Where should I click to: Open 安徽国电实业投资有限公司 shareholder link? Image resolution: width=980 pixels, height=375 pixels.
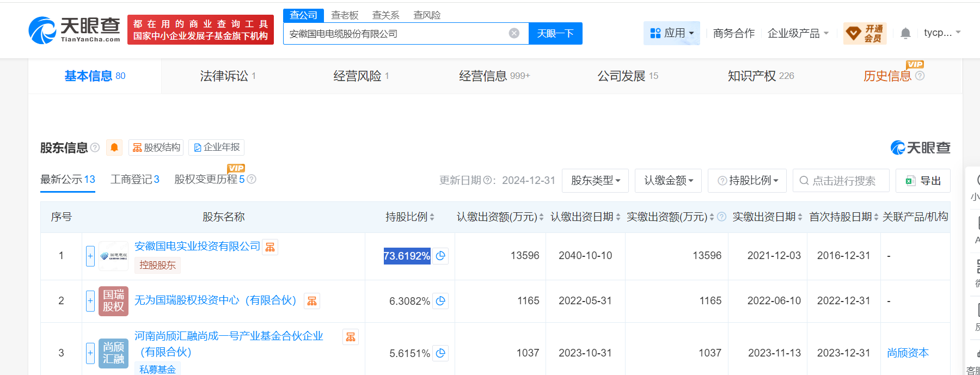point(197,247)
